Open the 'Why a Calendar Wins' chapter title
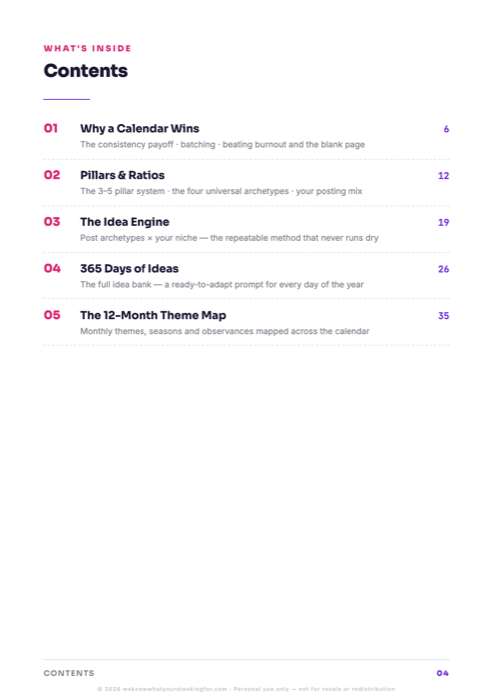This screenshot has width=493, height=700. [x=140, y=129]
